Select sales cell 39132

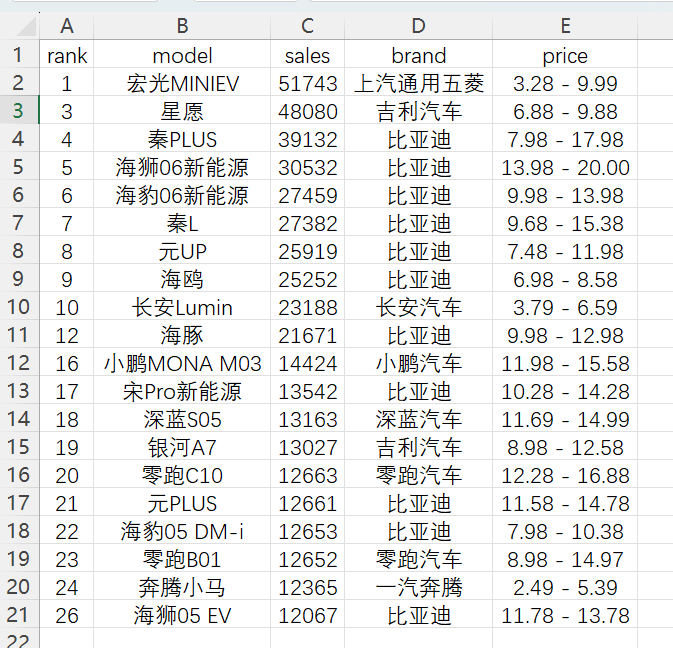point(307,138)
